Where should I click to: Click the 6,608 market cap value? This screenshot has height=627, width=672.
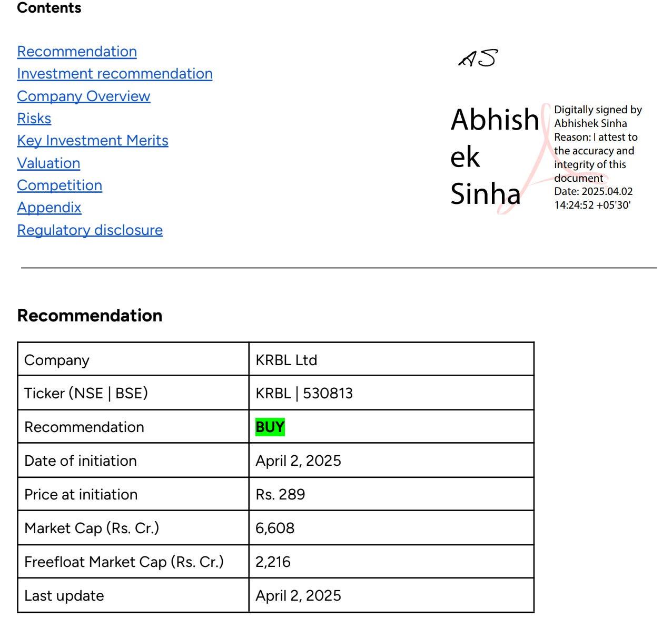coord(275,528)
